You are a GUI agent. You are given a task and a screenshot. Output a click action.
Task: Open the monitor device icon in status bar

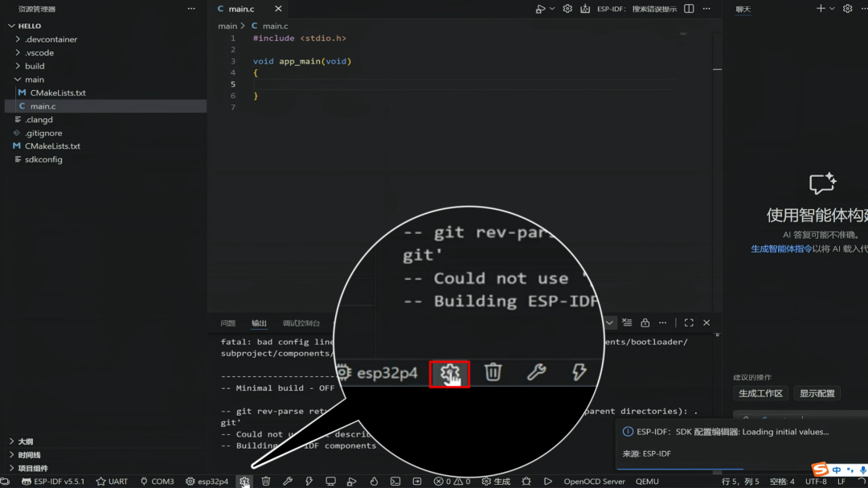[330, 482]
